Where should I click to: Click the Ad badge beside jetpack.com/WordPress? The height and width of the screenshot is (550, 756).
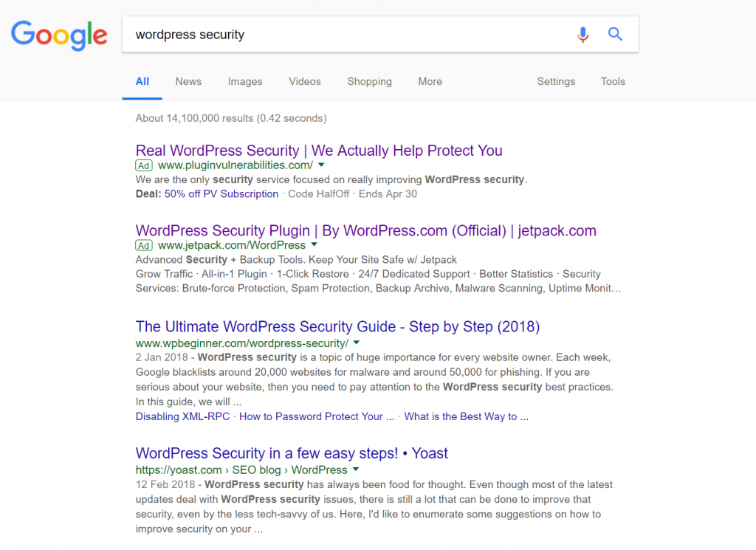(144, 245)
